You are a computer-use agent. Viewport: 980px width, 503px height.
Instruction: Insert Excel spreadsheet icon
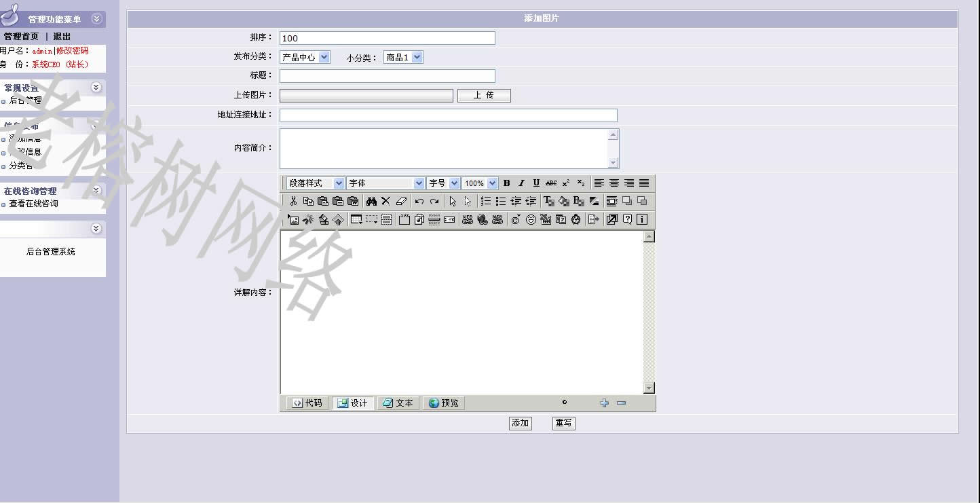coord(546,219)
